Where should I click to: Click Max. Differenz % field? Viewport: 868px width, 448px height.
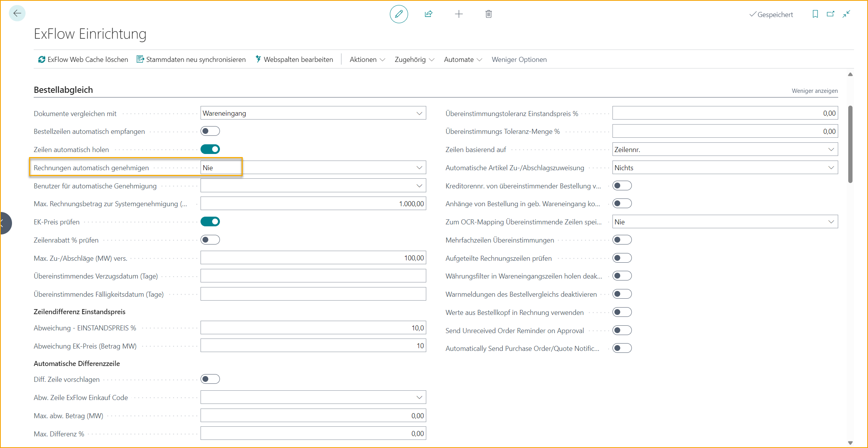click(x=313, y=433)
